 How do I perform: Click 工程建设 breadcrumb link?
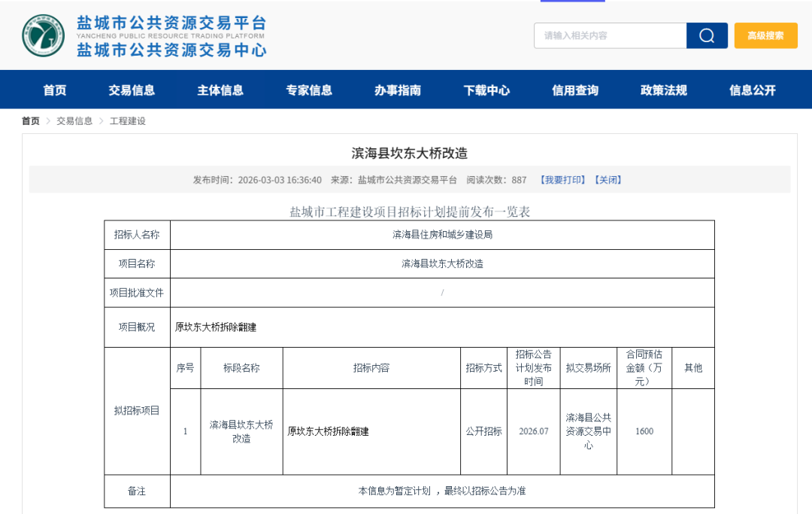tap(128, 121)
